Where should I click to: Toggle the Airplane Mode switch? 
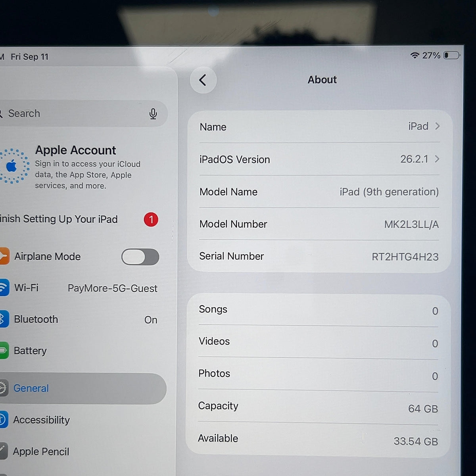click(140, 257)
